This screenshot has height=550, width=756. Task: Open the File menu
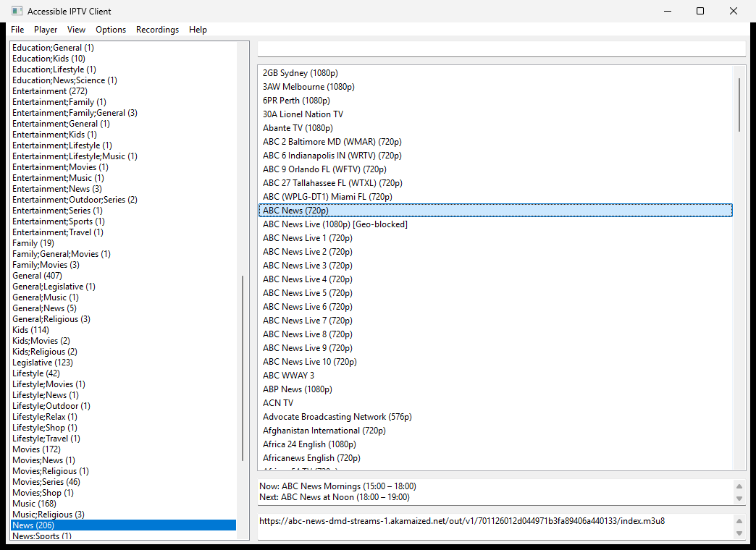[17, 30]
